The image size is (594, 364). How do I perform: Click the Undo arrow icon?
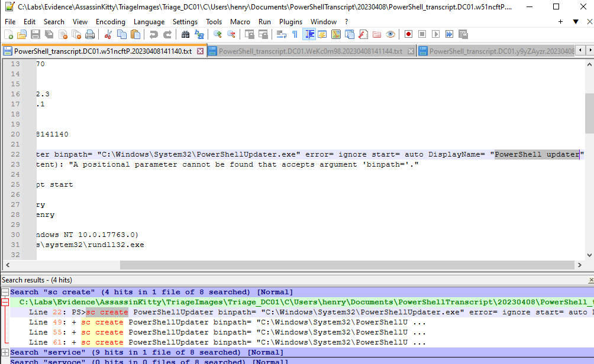point(153,35)
